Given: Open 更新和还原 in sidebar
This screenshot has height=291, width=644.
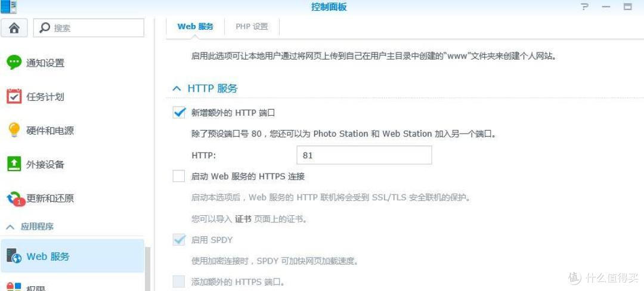Looking at the screenshot, I should point(50,198).
